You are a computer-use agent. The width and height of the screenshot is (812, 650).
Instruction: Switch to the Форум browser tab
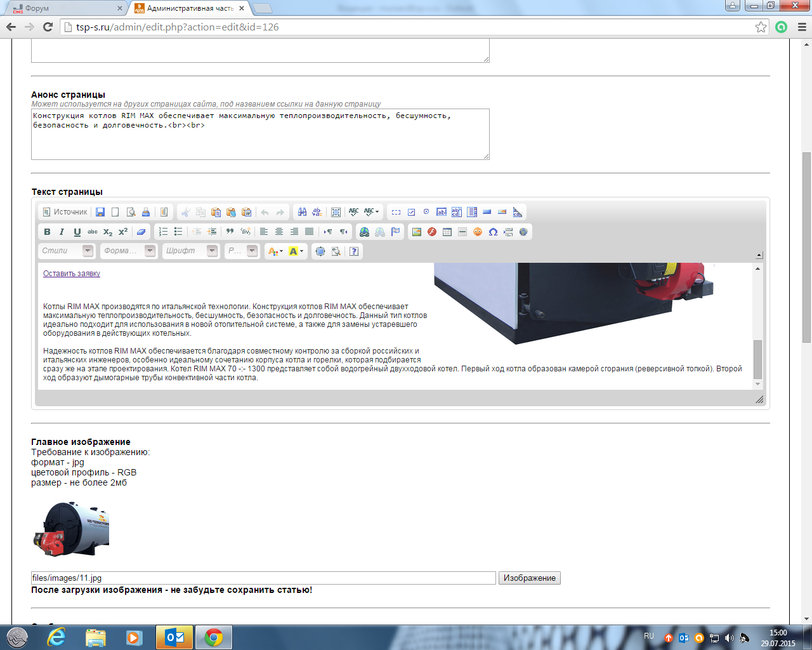(67, 8)
